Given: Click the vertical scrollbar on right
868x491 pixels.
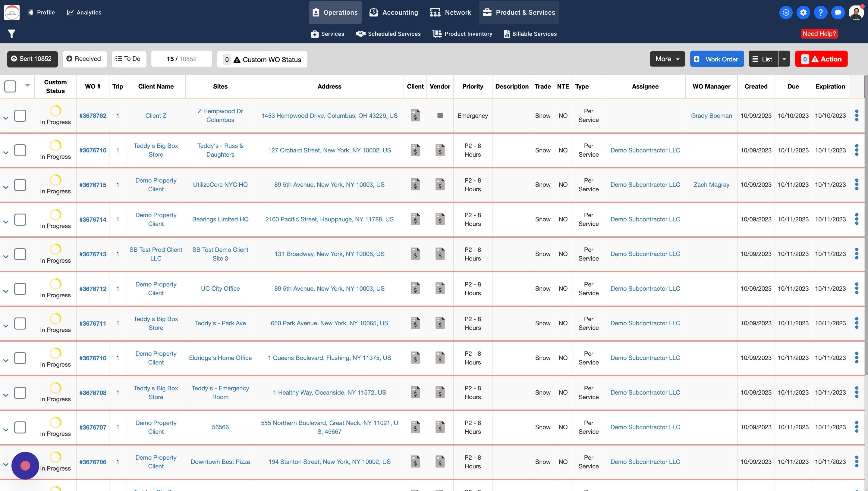Looking at the screenshot, I should 866,223.
